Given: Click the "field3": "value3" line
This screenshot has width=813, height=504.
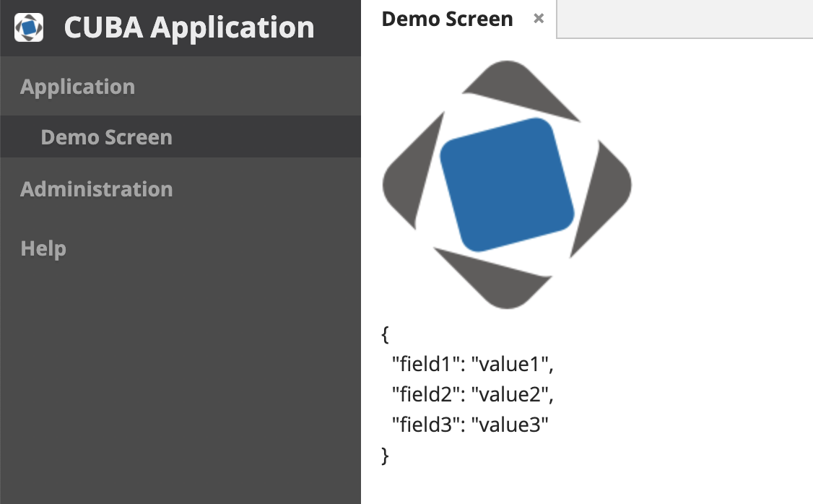Looking at the screenshot, I should (x=470, y=425).
